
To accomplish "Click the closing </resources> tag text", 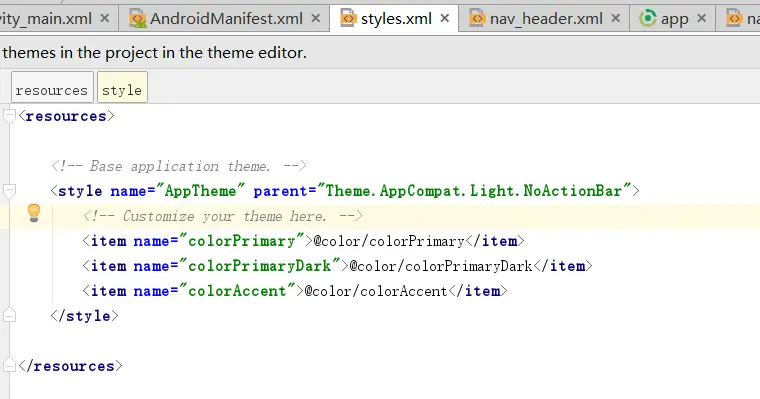I will (70, 366).
